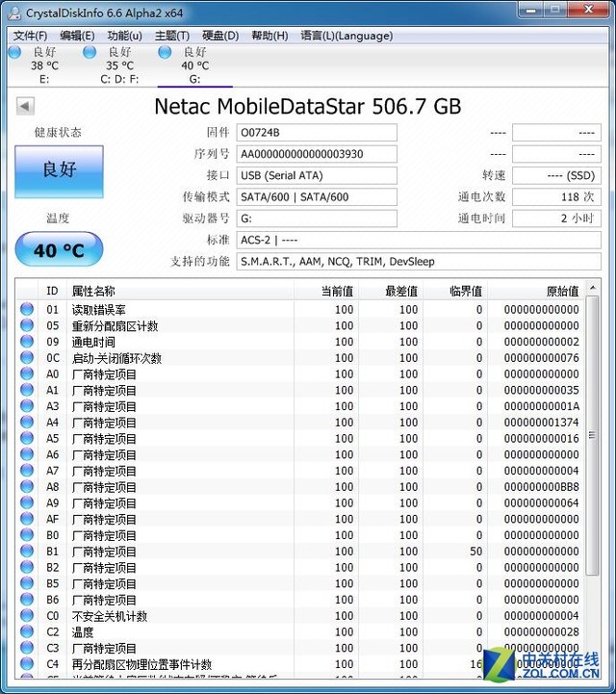Click status icon of row B0

27,534
